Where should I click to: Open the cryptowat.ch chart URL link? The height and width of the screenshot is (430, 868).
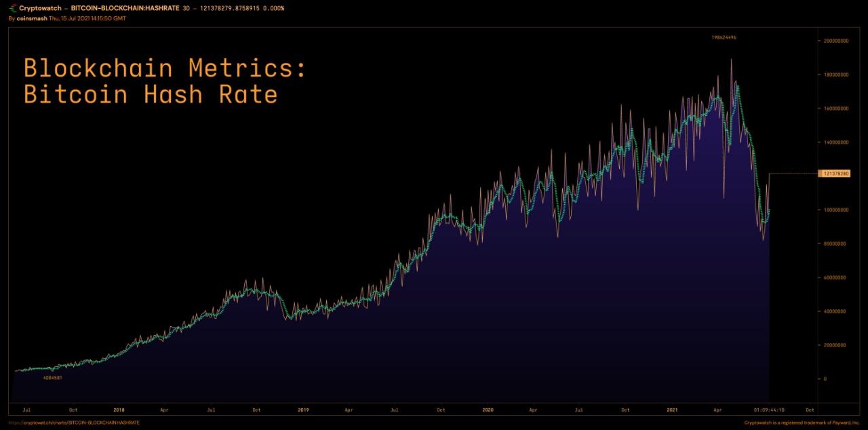[74, 423]
